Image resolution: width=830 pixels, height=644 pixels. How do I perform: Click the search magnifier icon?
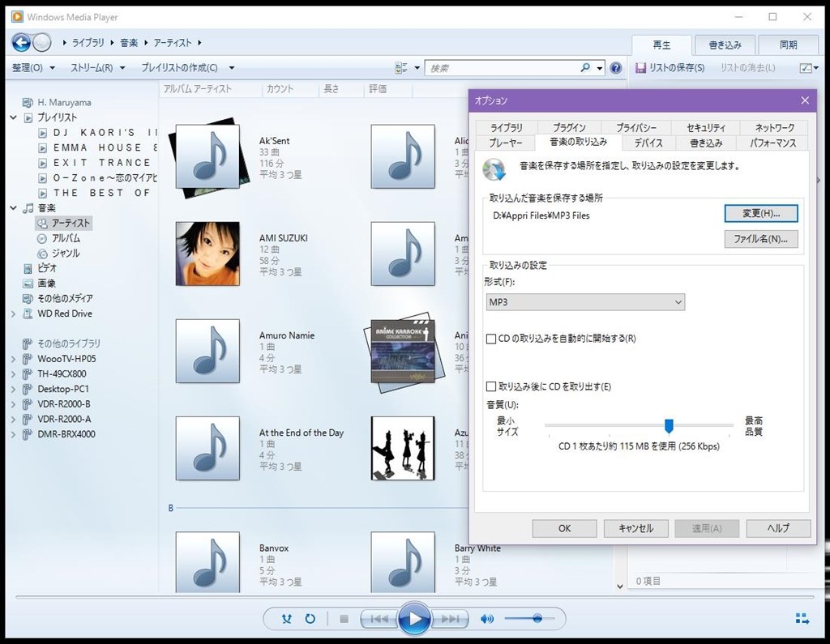585,68
